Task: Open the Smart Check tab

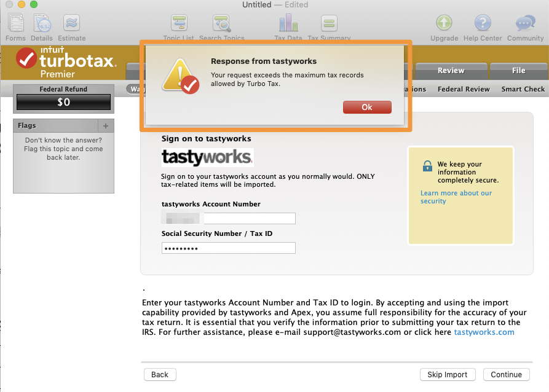Action: click(522, 88)
